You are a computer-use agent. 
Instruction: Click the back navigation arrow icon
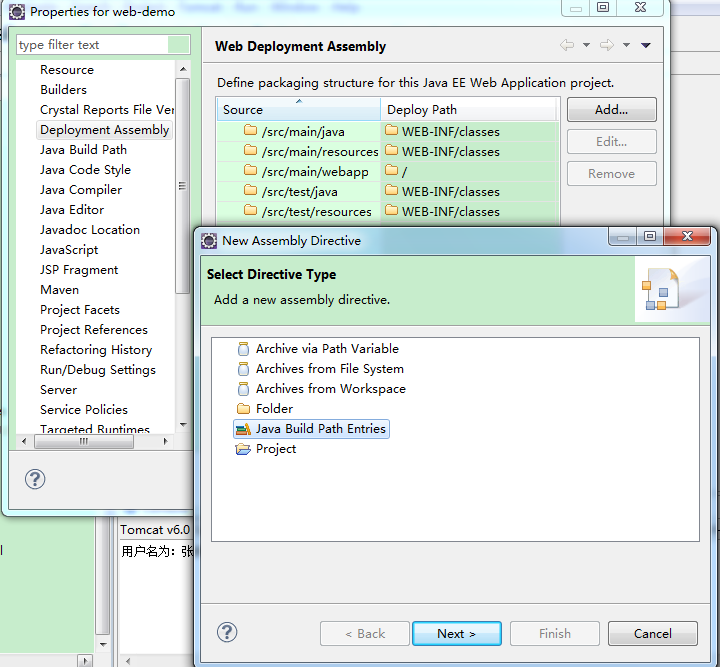pyautogui.click(x=567, y=45)
